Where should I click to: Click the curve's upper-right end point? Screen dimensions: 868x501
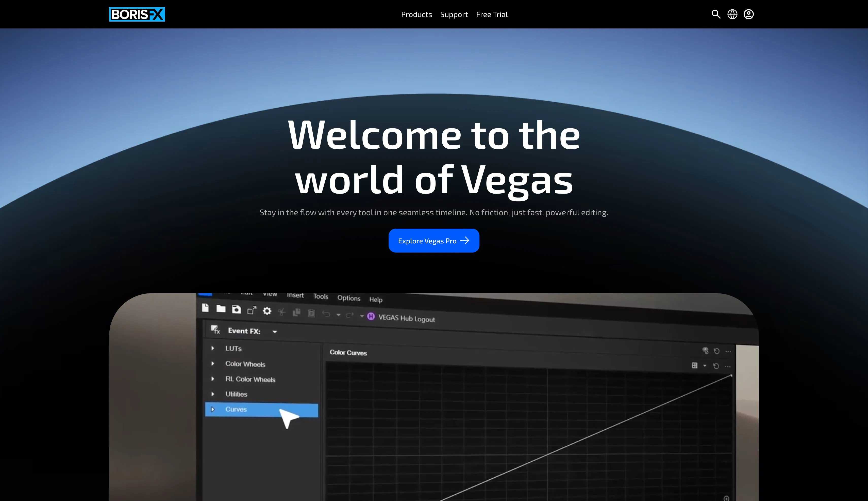pyautogui.click(x=731, y=375)
